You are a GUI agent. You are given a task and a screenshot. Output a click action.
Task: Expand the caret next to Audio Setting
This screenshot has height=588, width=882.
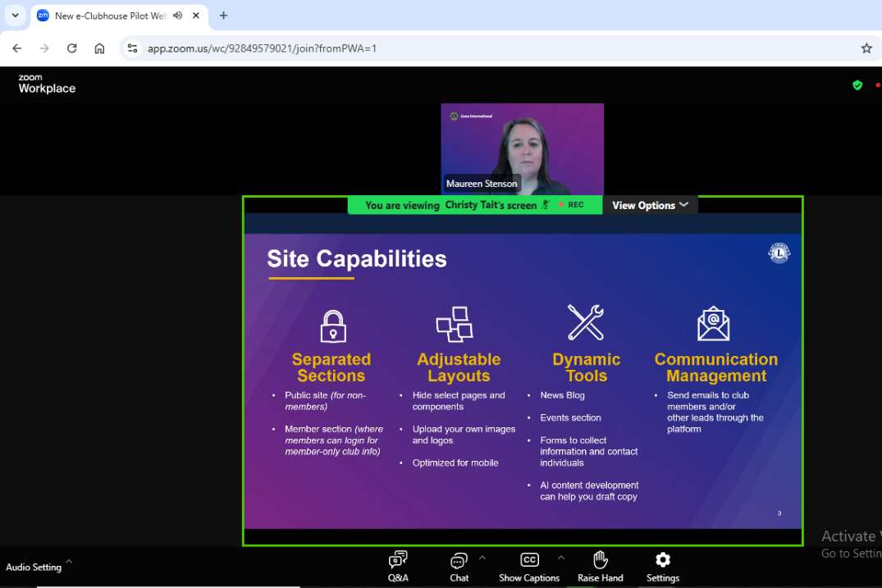click(69, 562)
